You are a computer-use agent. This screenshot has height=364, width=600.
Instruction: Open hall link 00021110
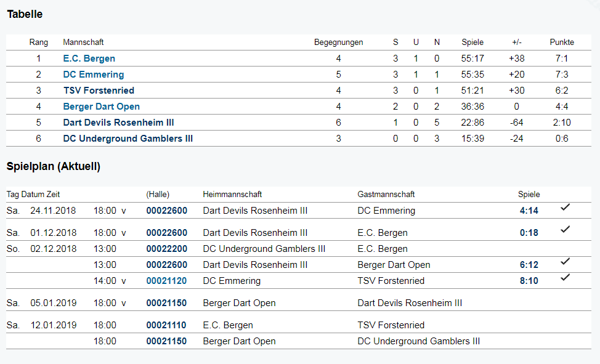(x=166, y=325)
